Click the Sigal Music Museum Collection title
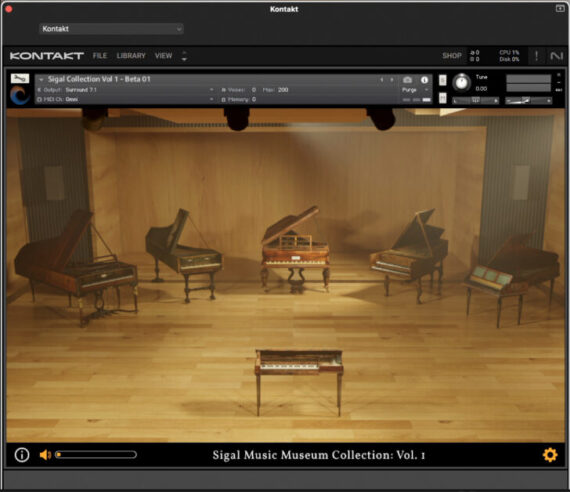The image size is (570, 492). (319, 455)
